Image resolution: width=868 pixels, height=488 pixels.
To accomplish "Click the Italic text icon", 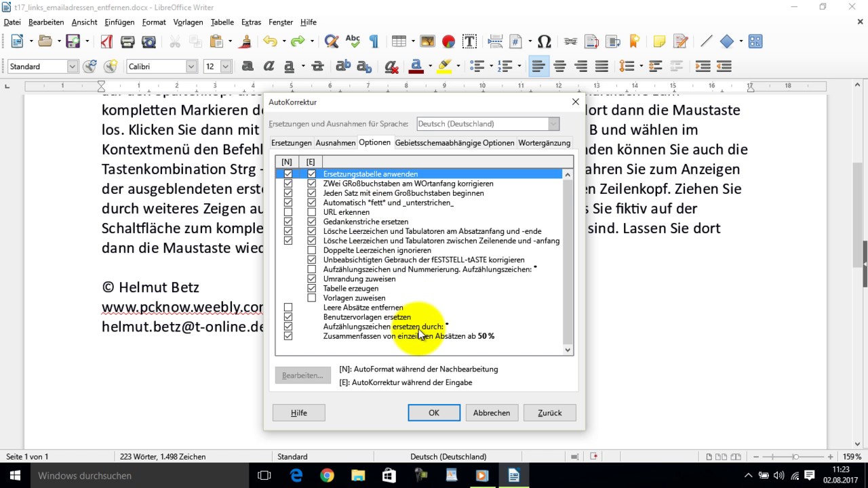I will [x=269, y=66].
